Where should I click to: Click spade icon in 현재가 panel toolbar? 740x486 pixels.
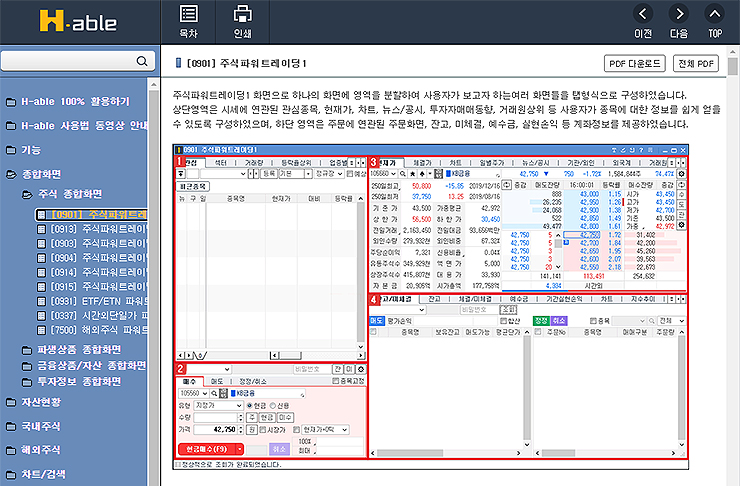point(422,174)
